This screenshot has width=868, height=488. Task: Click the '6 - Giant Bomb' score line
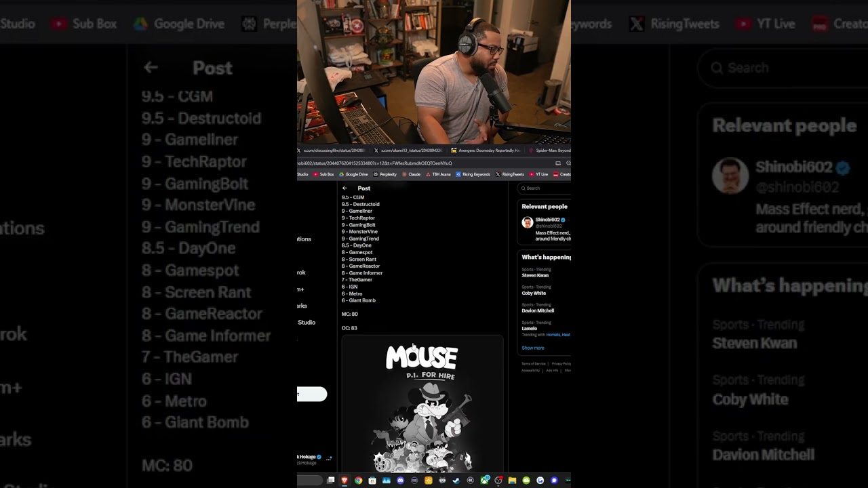[x=359, y=300]
